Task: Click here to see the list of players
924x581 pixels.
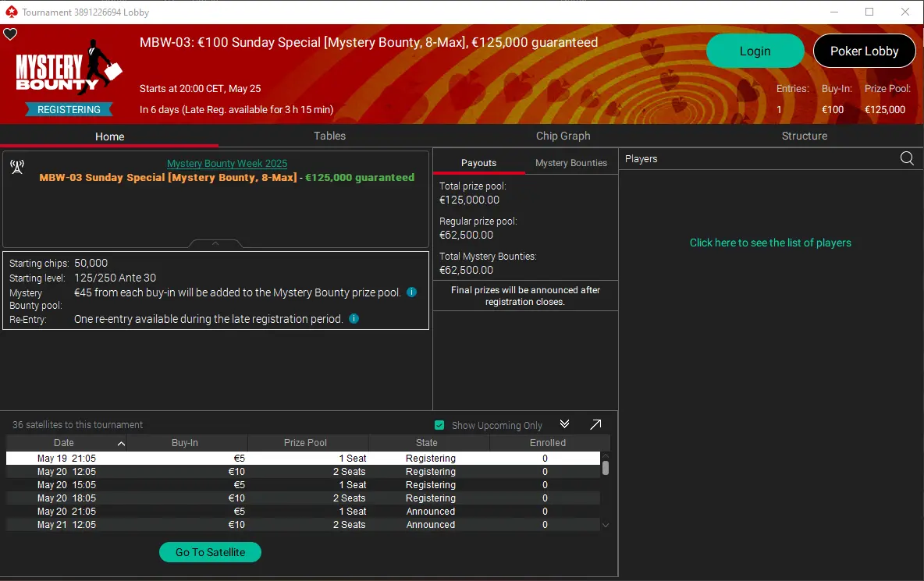Action: pyautogui.click(x=770, y=243)
